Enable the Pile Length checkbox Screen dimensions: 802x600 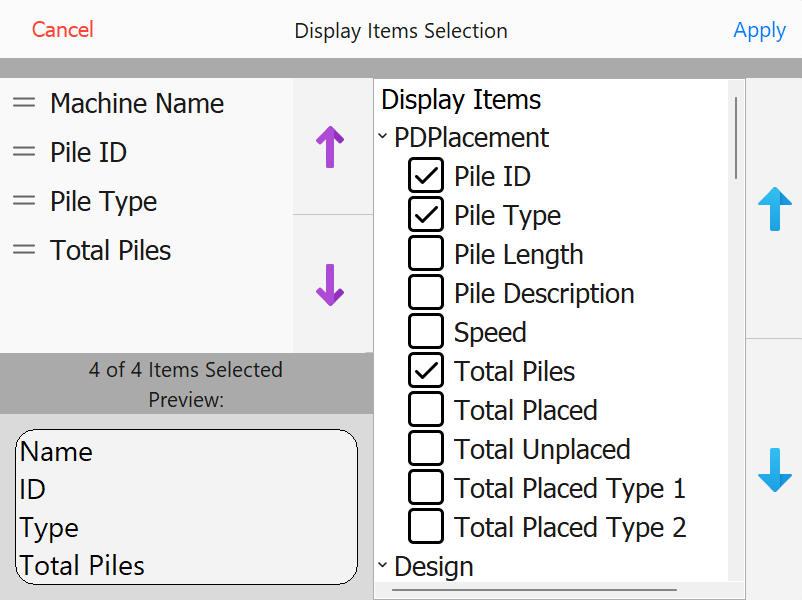click(x=426, y=253)
